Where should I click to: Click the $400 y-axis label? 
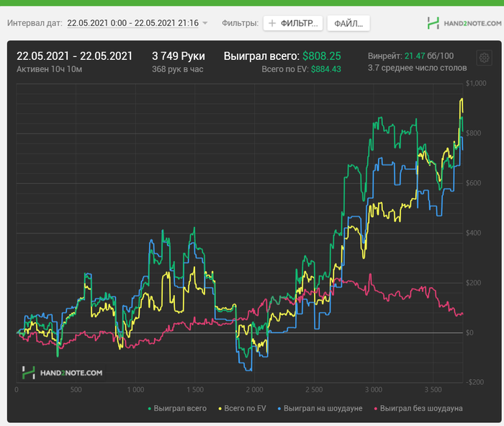[474, 233]
